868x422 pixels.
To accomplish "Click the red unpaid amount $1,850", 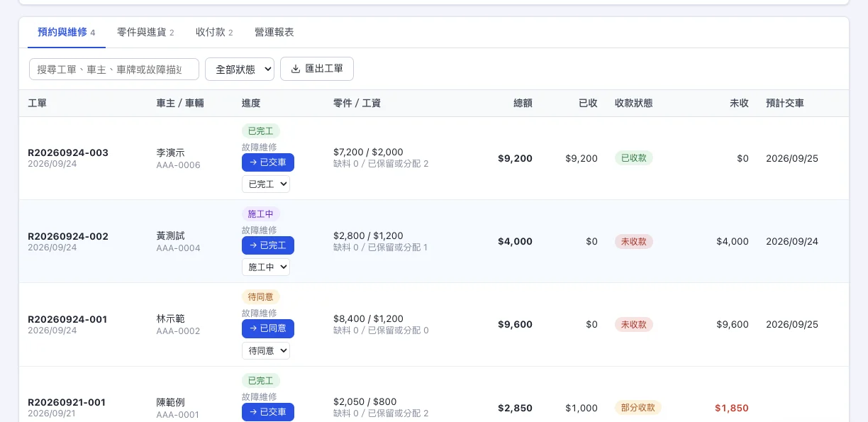I will [732, 408].
